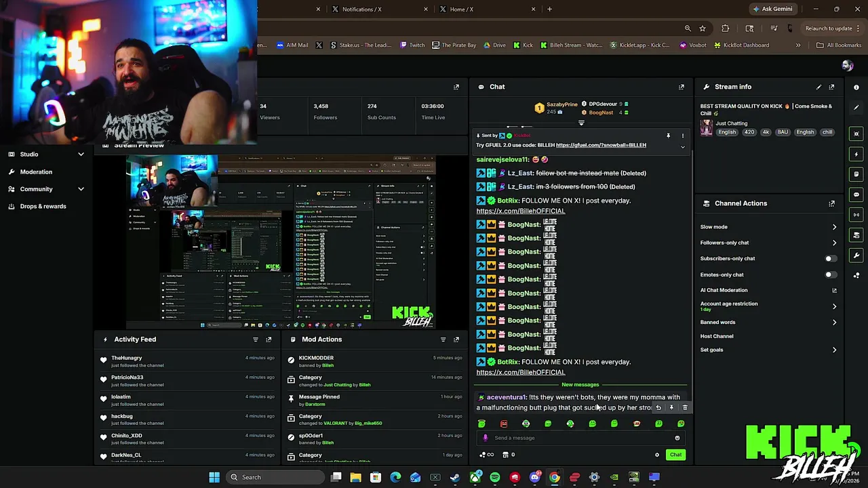Open the channel points infinity icon
This screenshot has width=868, height=488.
tap(488, 455)
